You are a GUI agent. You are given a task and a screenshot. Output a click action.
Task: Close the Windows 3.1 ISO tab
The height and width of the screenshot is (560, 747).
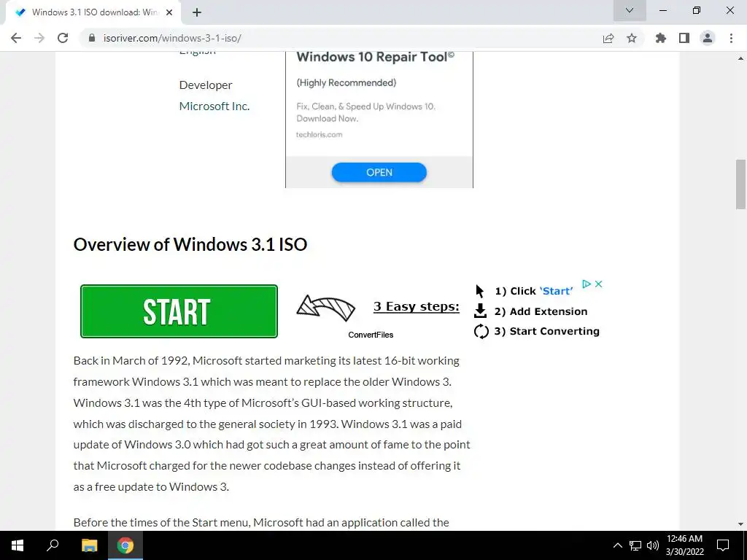coord(169,12)
